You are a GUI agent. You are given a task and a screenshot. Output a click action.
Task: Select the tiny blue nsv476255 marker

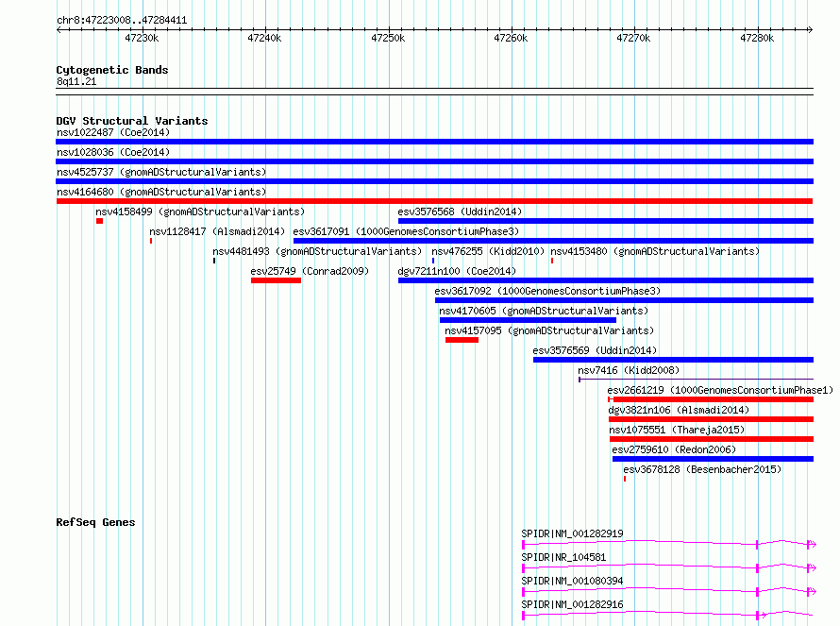(433, 261)
